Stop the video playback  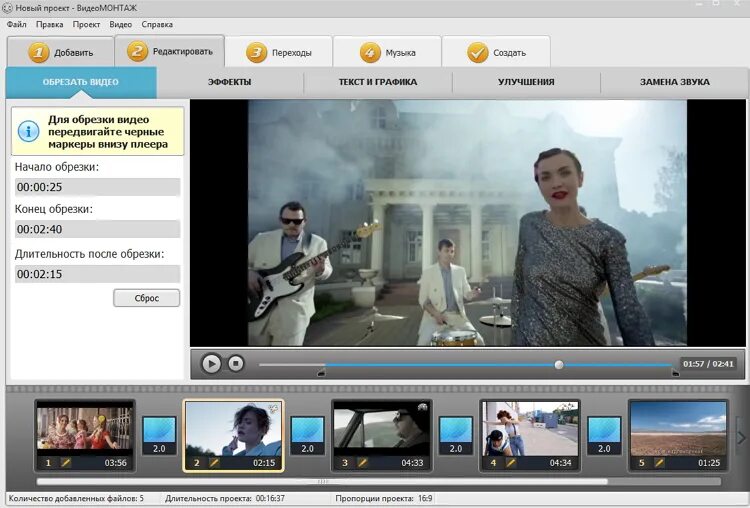click(x=235, y=364)
